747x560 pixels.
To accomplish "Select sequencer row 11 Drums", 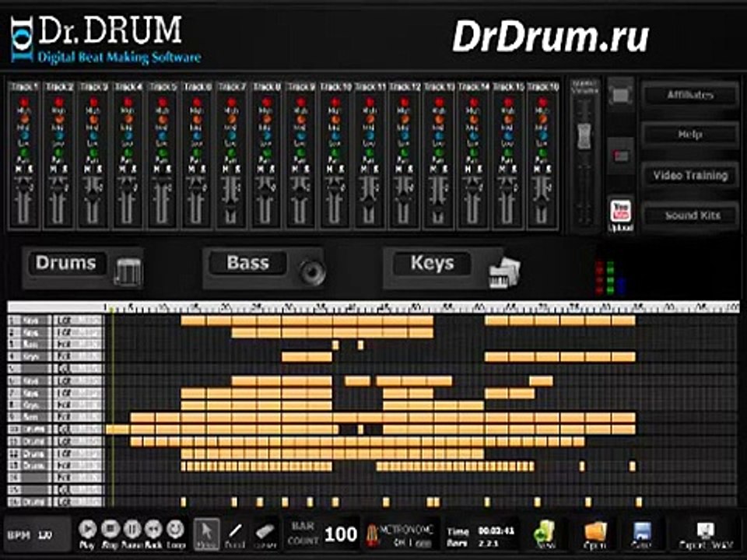I will coord(30,441).
